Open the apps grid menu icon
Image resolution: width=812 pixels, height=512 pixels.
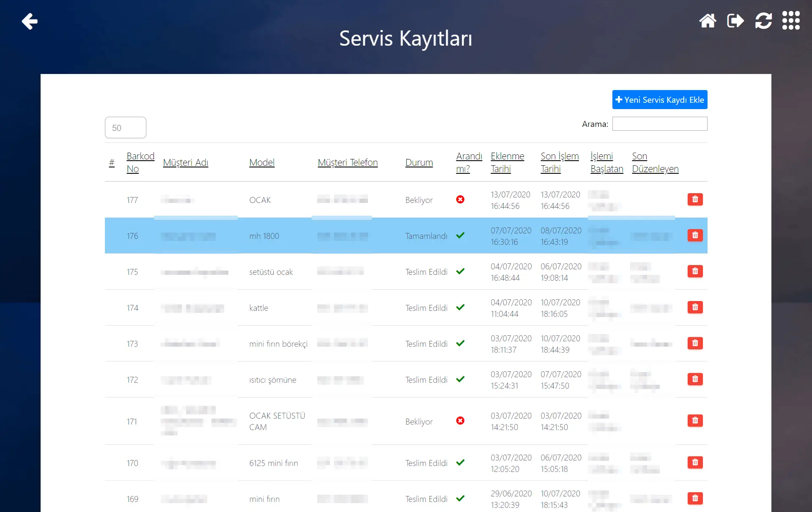(x=791, y=21)
